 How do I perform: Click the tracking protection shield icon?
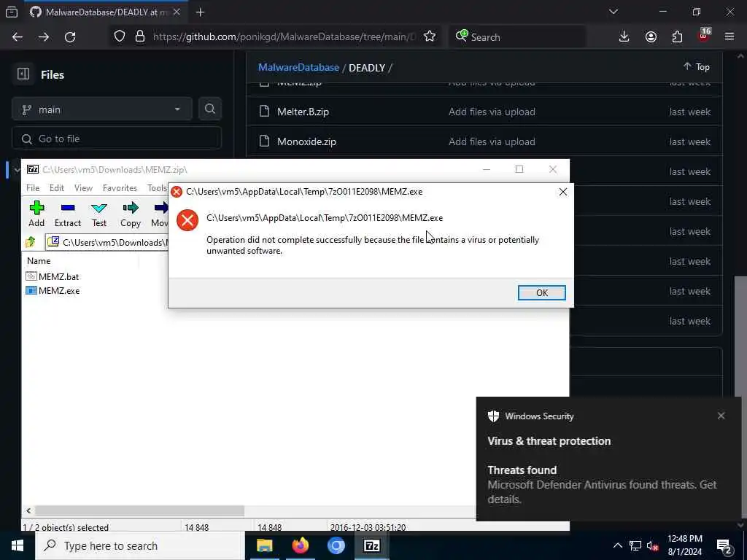120,36
